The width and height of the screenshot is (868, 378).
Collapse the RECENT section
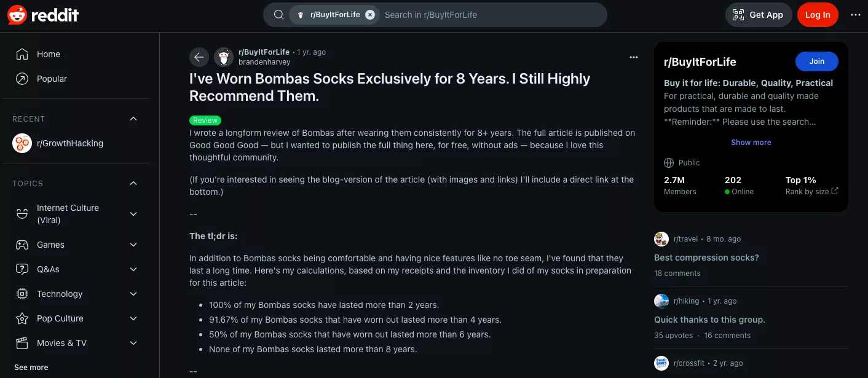coord(133,119)
